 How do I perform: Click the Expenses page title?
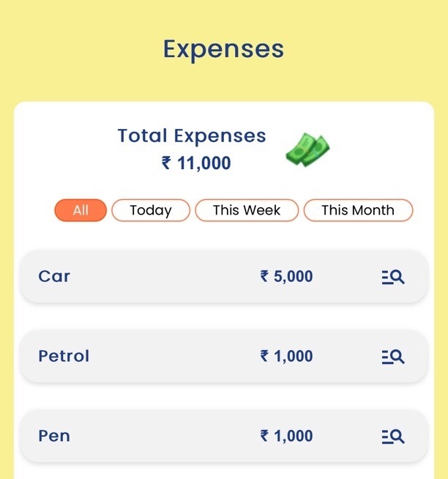(x=223, y=49)
